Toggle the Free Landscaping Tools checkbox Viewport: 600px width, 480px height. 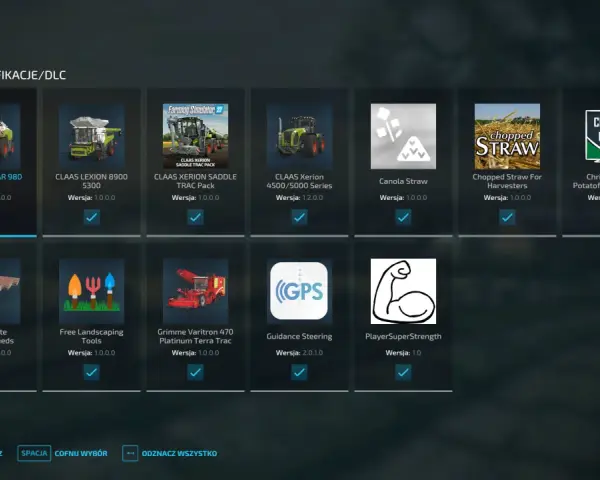click(x=91, y=372)
